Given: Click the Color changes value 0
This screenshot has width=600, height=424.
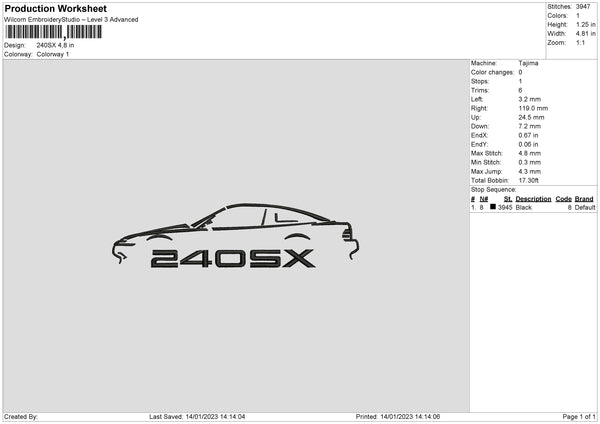Looking at the screenshot, I should tap(520, 72).
